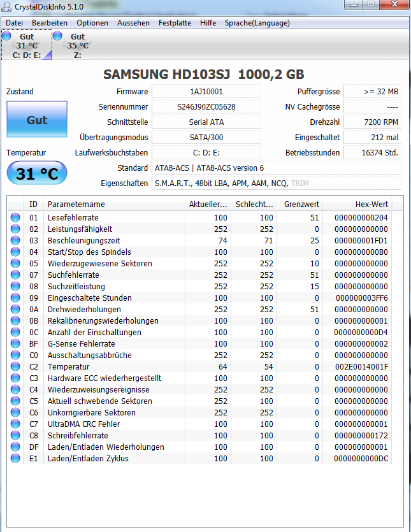Click the Drehzahl value 7200 RPM

point(372,122)
